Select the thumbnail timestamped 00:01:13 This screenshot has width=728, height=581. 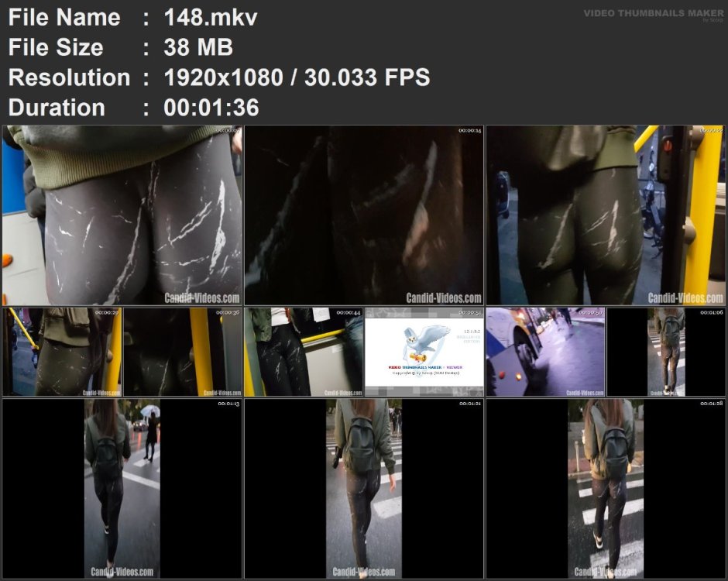point(122,488)
